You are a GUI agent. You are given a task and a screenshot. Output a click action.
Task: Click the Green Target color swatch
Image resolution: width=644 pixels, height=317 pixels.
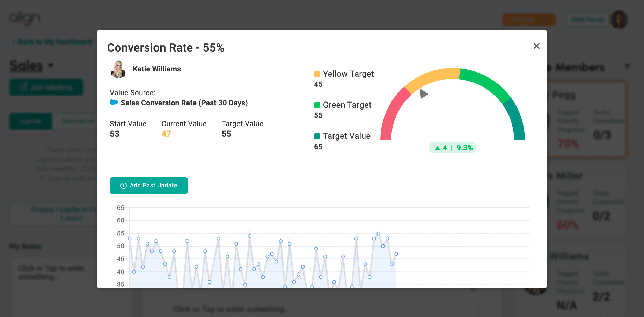317,105
